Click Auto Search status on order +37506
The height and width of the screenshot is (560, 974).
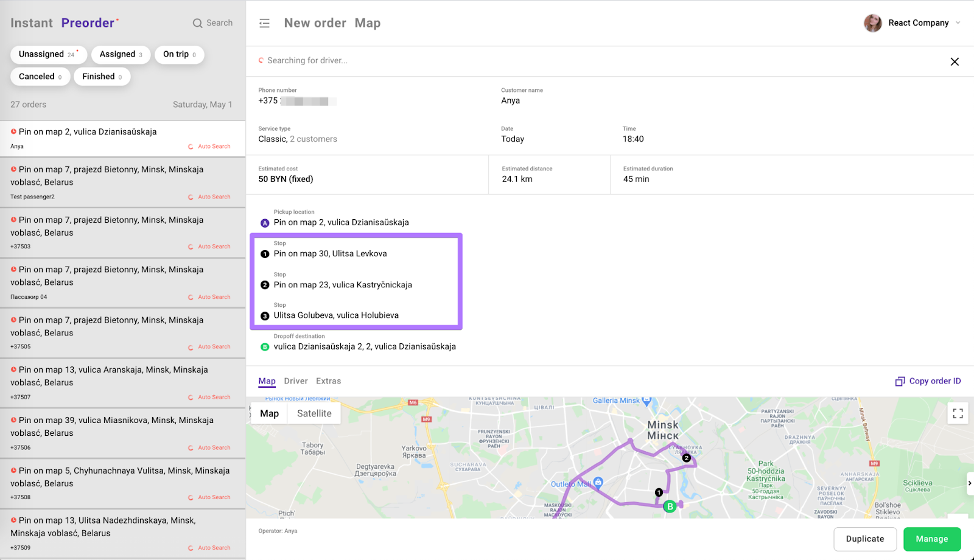(x=209, y=448)
